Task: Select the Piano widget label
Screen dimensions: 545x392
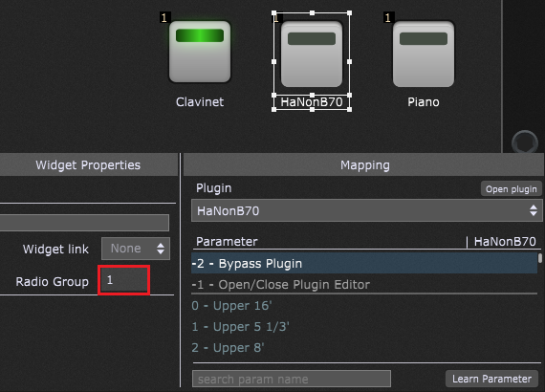Action: point(424,102)
